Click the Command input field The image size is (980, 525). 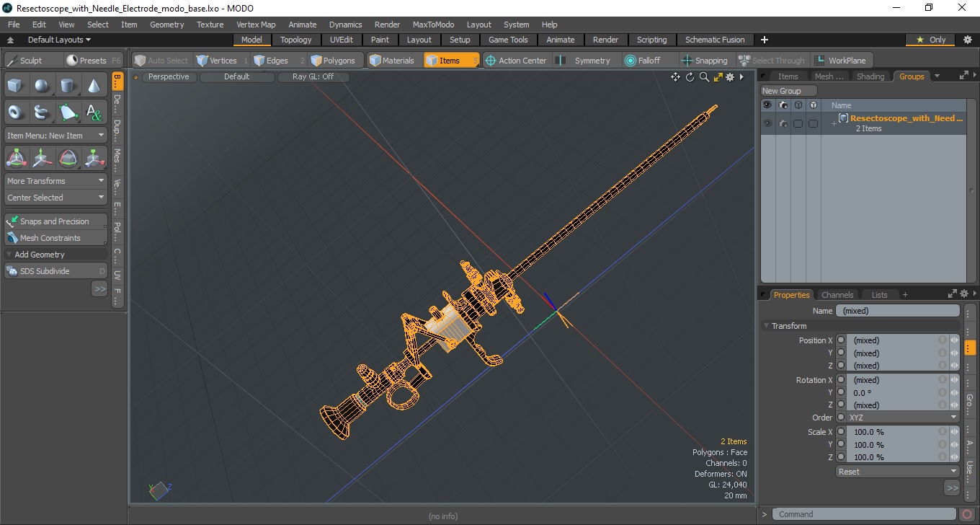865,514
